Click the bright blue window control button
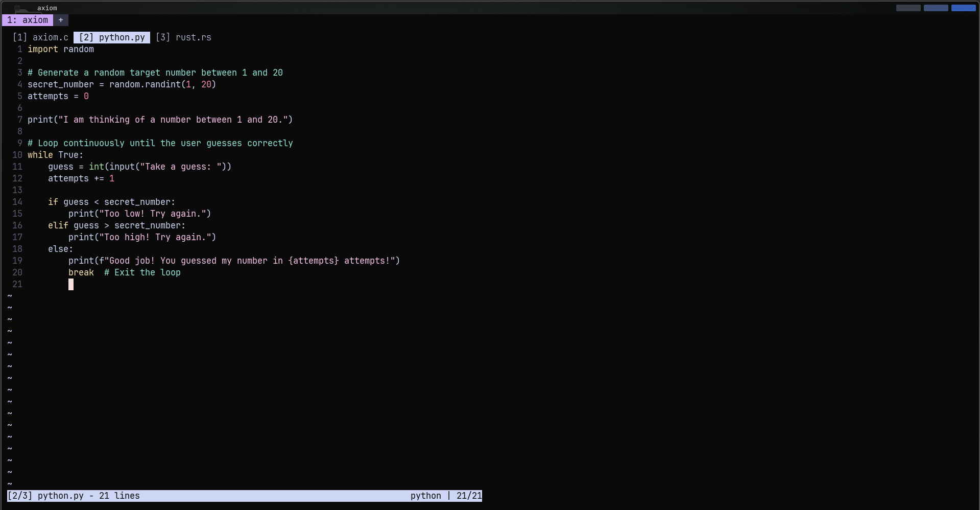The image size is (980, 510). [x=963, y=8]
